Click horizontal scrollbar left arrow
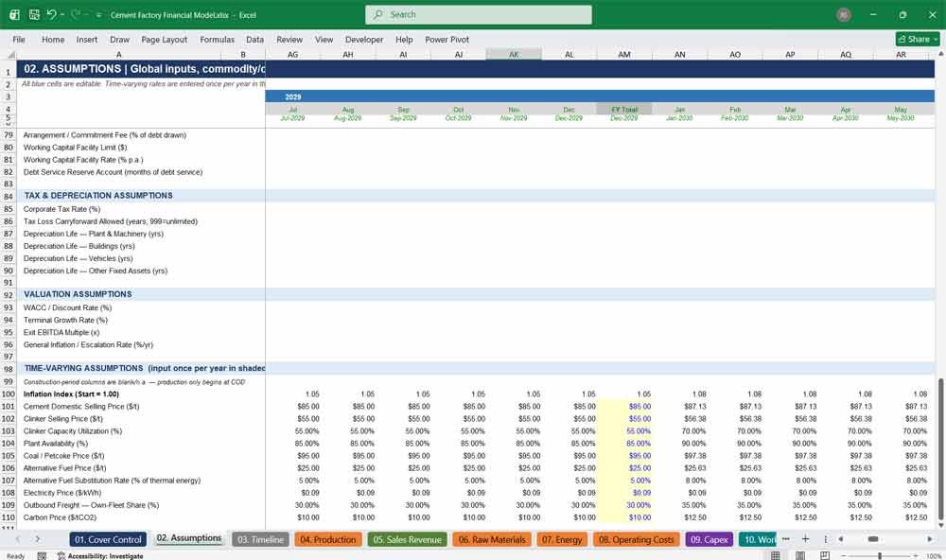Viewport: 946px width, 560px height. click(x=840, y=539)
